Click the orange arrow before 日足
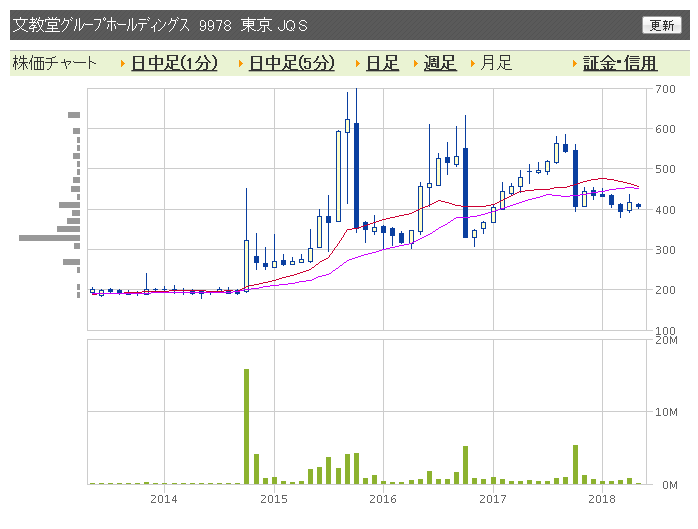The image size is (698, 529). tap(357, 64)
